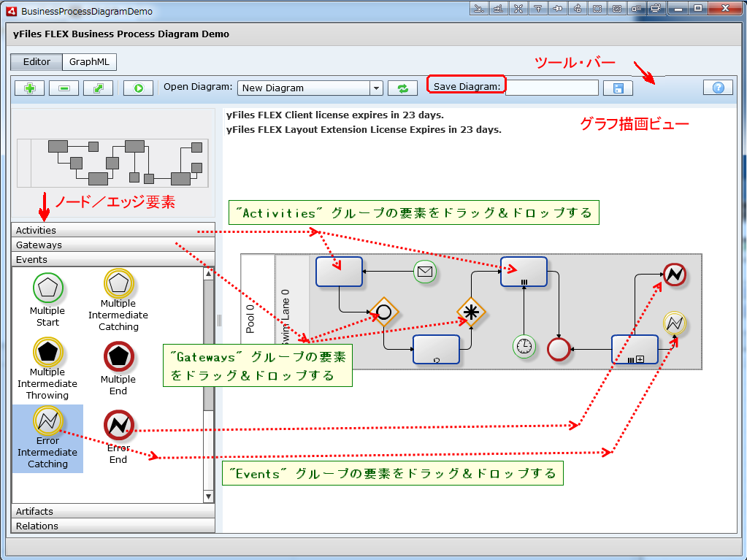Click the Save Diagram name input field

[x=552, y=88]
